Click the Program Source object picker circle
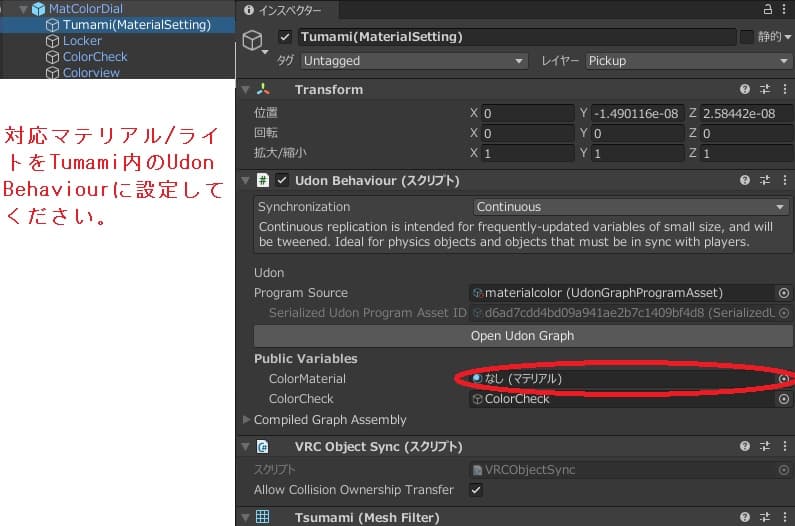795x526 pixels. click(784, 293)
